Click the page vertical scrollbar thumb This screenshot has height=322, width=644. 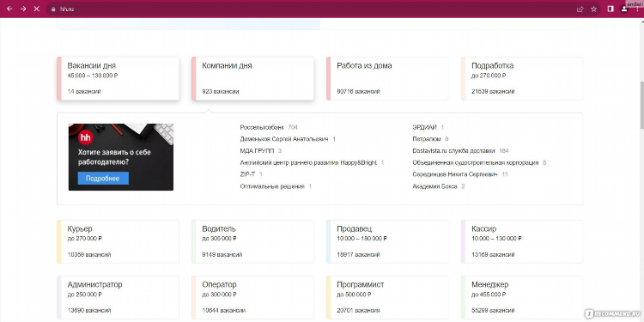(x=641, y=105)
